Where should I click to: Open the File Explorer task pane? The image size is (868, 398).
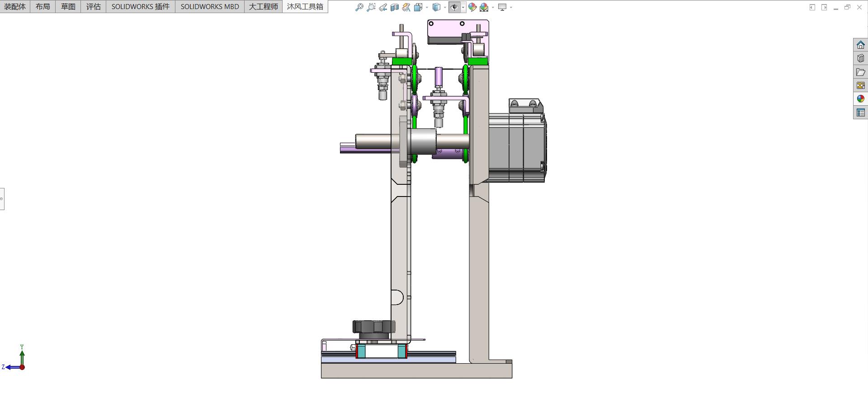(861, 72)
